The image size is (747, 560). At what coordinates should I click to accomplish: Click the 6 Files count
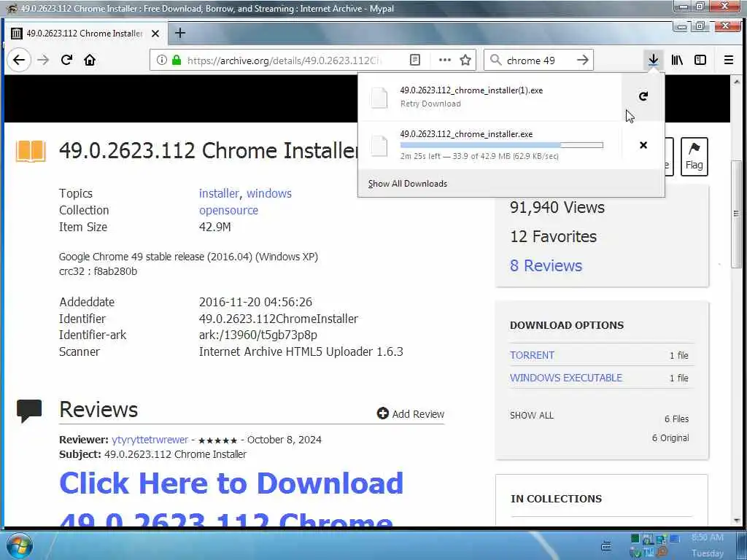click(x=676, y=419)
